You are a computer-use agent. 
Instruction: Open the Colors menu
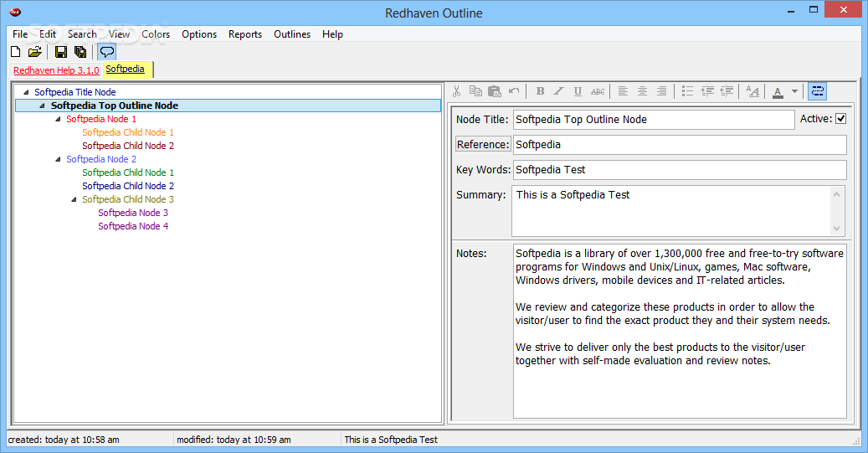point(156,34)
